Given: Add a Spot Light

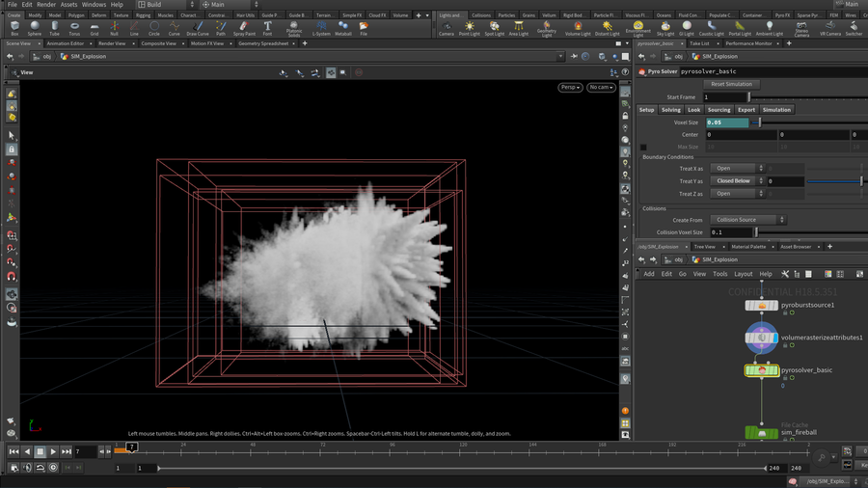Looking at the screenshot, I should [495, 28].
